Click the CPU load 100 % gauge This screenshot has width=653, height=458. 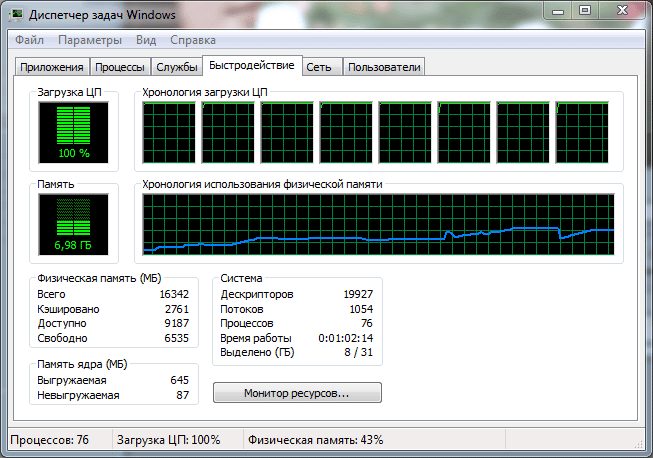pyautogui.click(x=73, y=132)
